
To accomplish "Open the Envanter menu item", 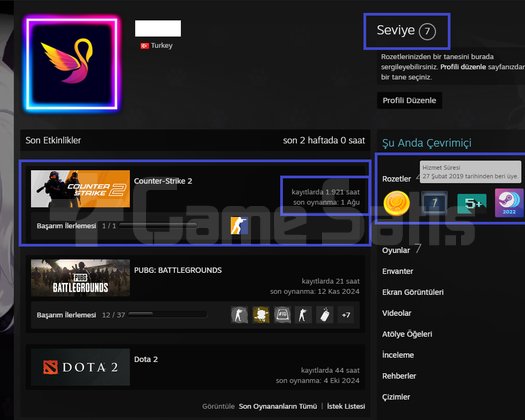I will tap(397, 271).
